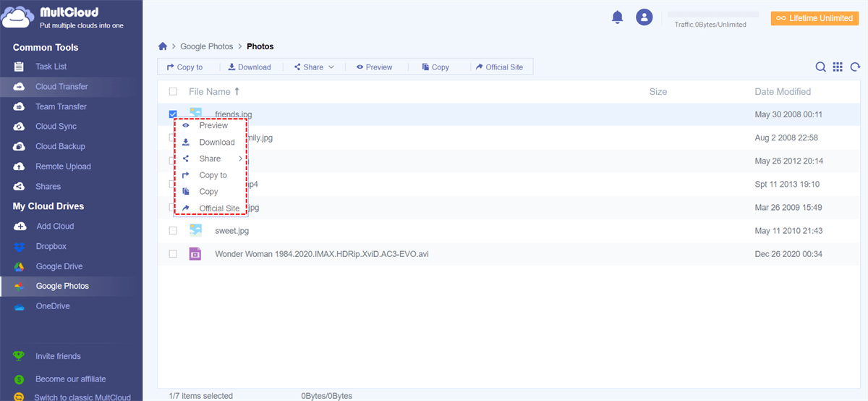868x401 pixels.
Task: Go to Google Photos breadcrumb
Action: click(x=207, y=46)
